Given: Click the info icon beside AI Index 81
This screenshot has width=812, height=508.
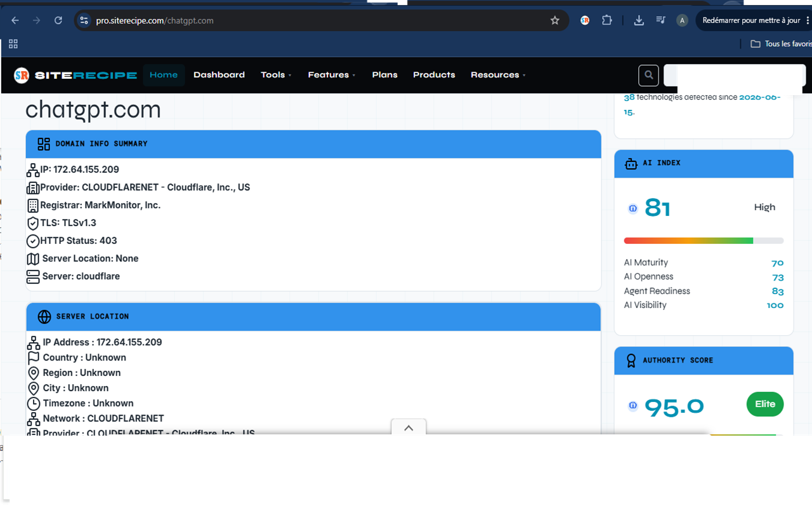Looking at the screenshot, I should click(x=632, y=208).
